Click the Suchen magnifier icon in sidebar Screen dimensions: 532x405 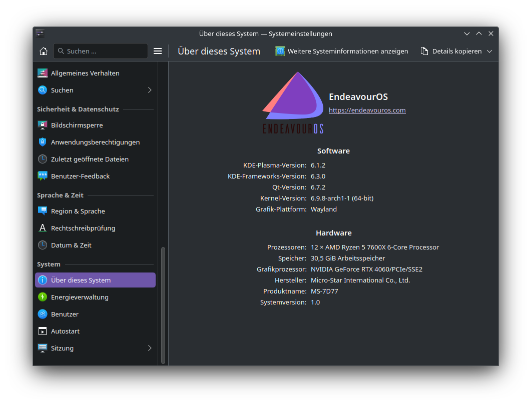43,90
